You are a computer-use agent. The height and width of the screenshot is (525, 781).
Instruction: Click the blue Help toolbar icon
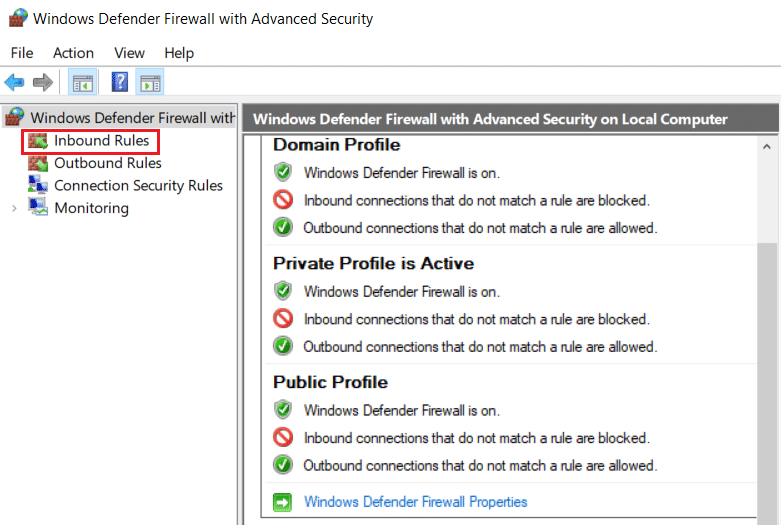[x=120, y=82]
